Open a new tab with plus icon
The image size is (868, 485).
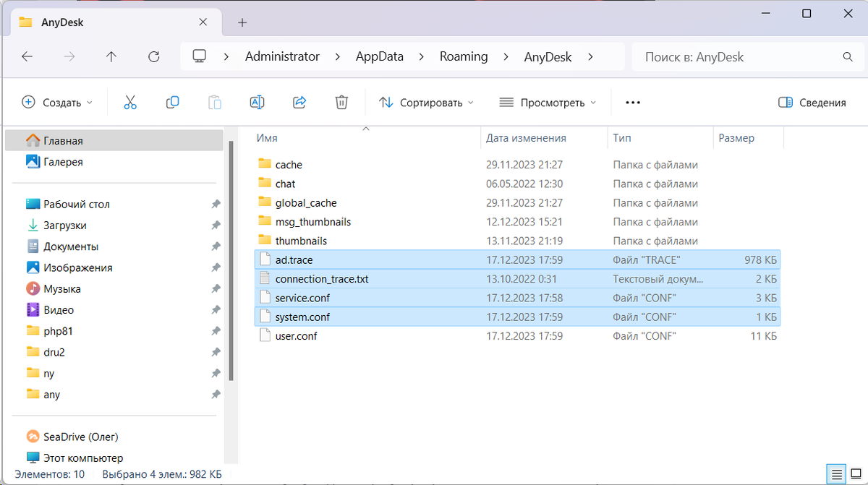[242, 22]
